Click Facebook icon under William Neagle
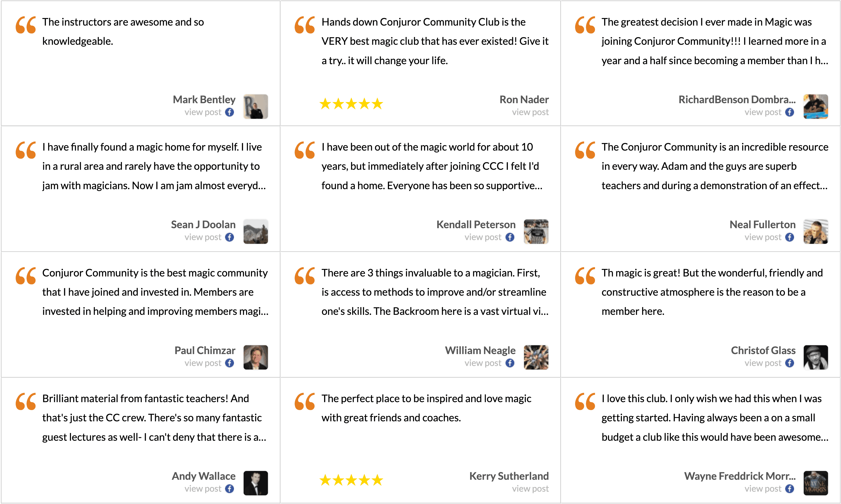 pyautogui.click(x=510, y=363)
